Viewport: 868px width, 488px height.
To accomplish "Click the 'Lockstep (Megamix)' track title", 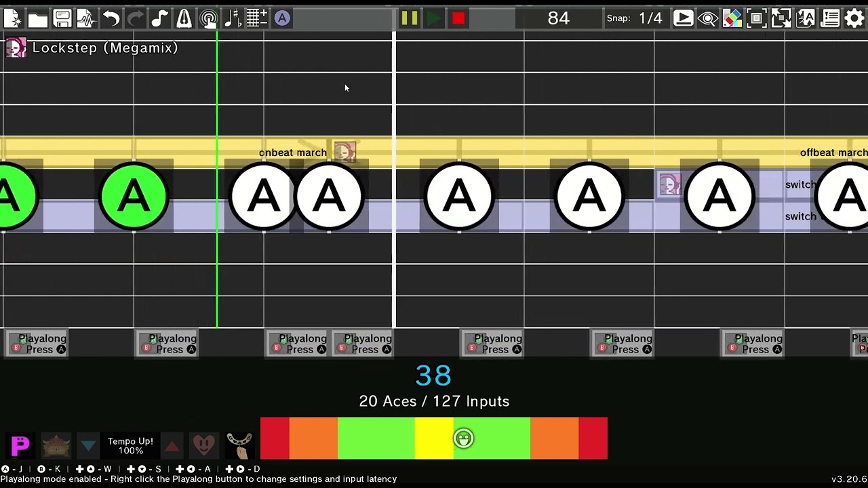I will (105, 48).
